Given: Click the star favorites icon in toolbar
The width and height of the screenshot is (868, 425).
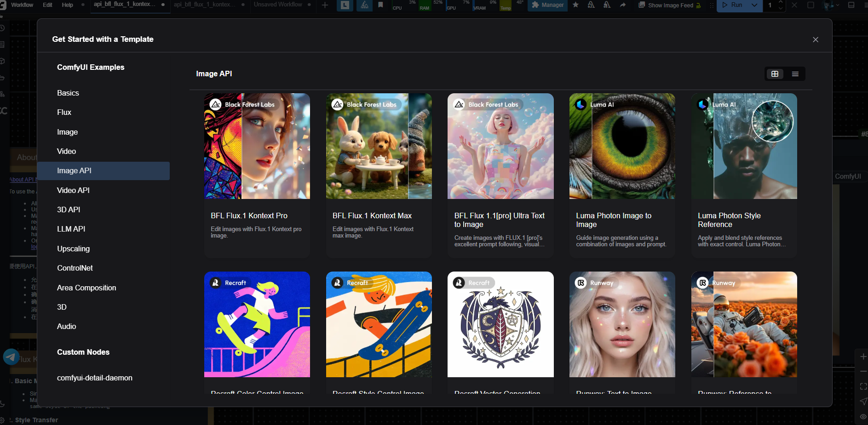Looking at the screenshot, I should pyautogui.click(x=575, y=5).
